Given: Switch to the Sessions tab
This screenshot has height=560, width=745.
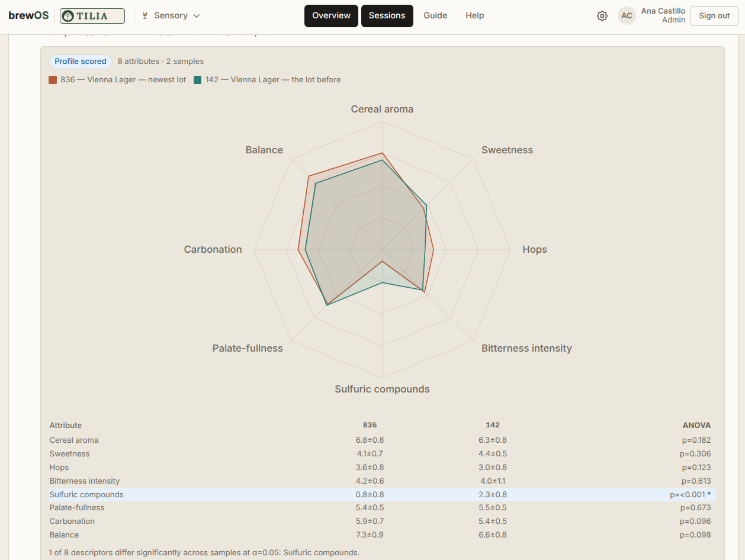Looking at the screenshot, I should pos(387,16).
